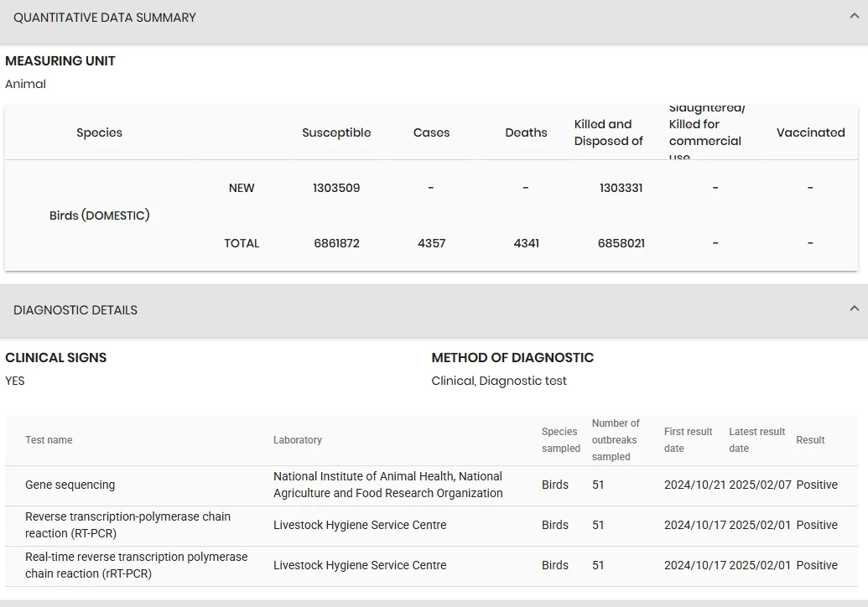Click the total killed value 6858021
The image size is (868, 607).
click(621, 243)
